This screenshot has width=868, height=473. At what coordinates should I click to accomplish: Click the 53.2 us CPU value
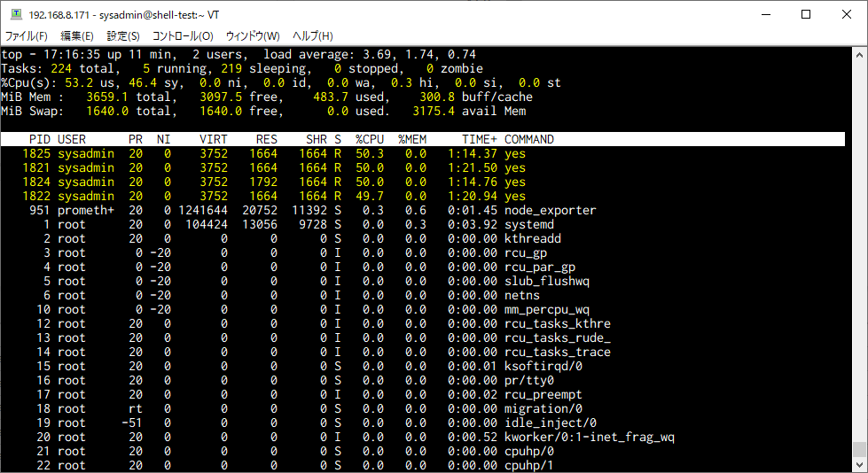pos(79,83)
